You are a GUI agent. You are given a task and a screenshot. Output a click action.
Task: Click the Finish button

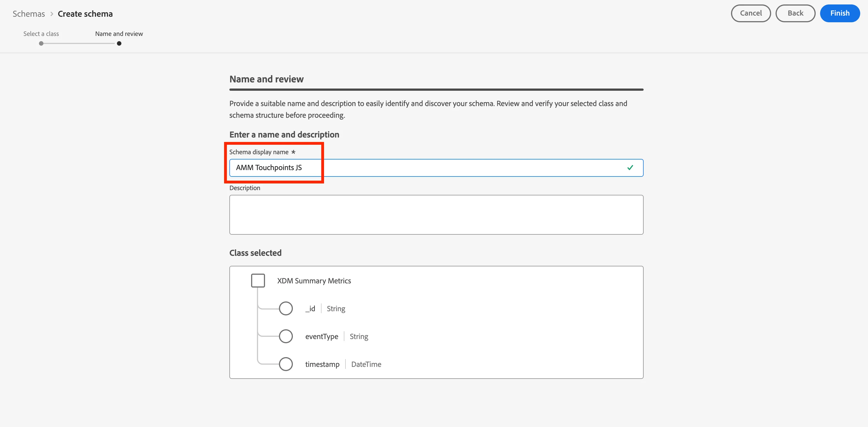point(840,13)
